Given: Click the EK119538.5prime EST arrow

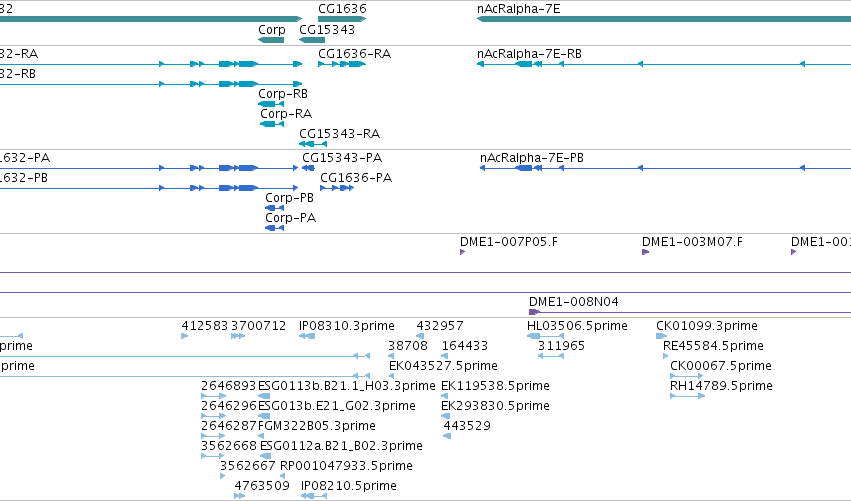Looking at the screenshot, I should click(444, 396).
